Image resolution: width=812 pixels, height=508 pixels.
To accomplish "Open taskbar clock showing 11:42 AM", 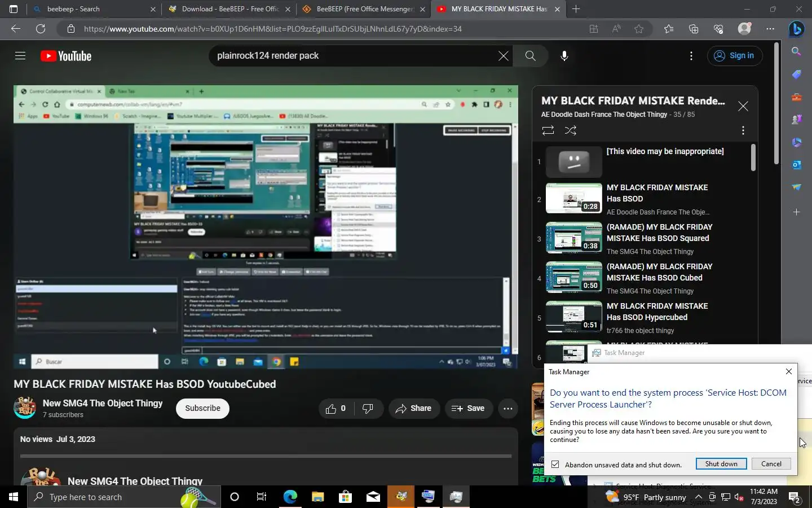I will (x=764, y=497).
